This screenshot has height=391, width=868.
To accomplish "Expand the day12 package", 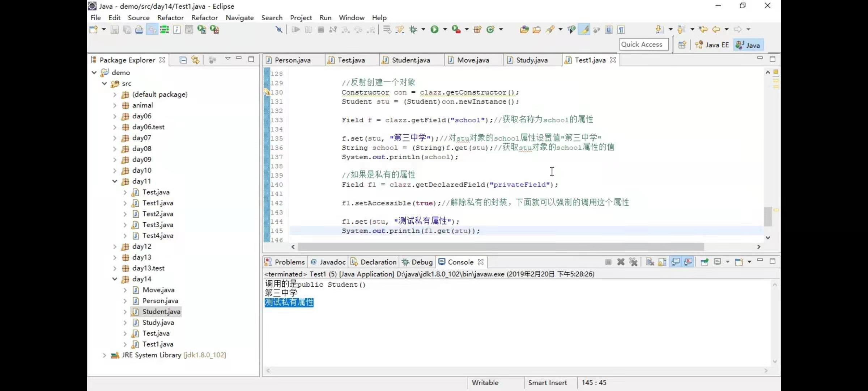I will point(115,247).
